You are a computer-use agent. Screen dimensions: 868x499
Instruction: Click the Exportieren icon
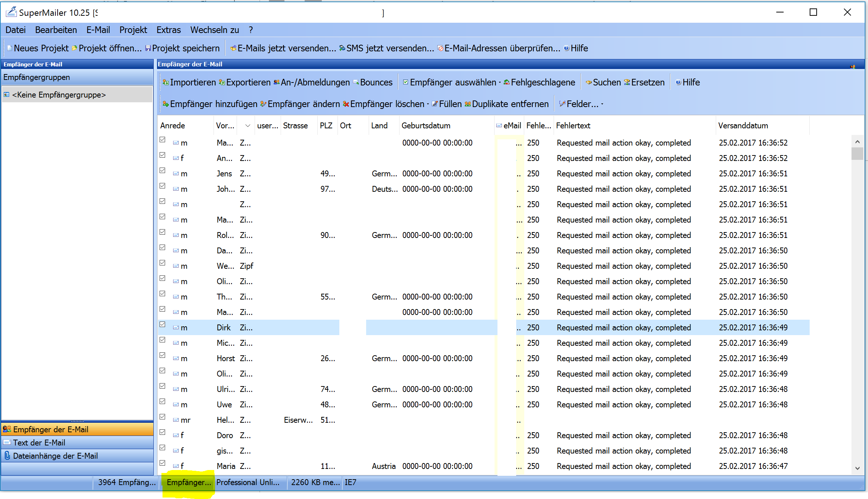point(222,82)
